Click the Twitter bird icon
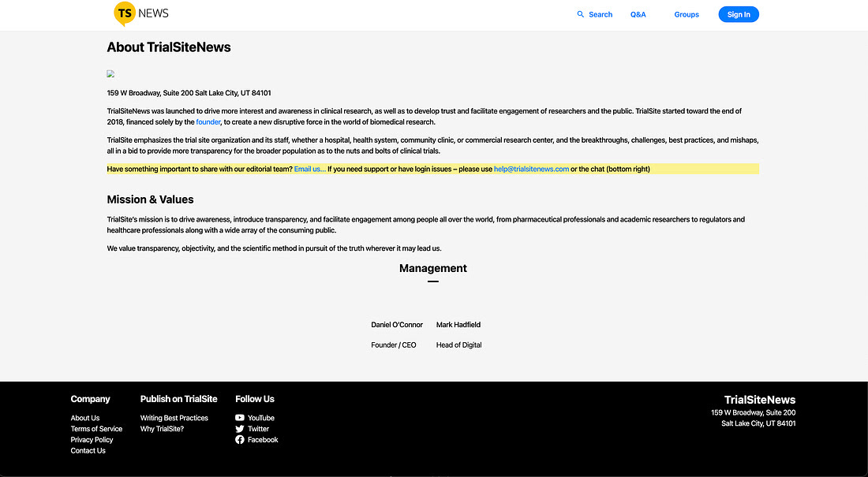The height and width of the screenshot is (477, 868). coord(240,429)
